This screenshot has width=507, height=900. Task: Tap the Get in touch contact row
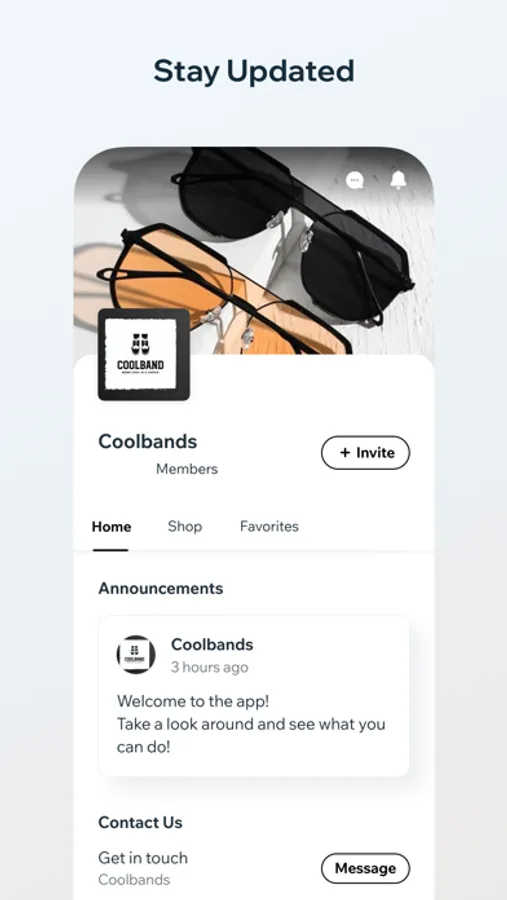(x=253, y=868)
